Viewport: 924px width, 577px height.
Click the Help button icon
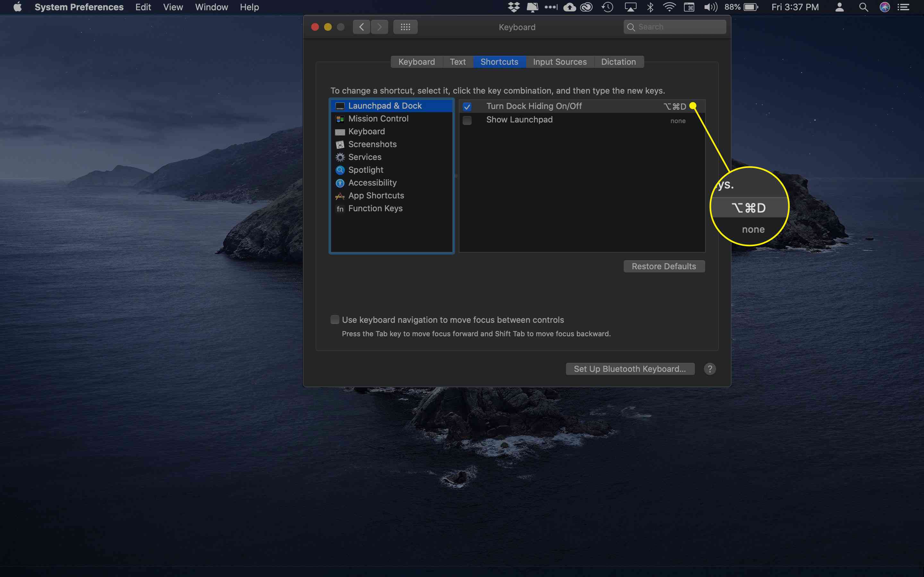(x=709, y=368)
